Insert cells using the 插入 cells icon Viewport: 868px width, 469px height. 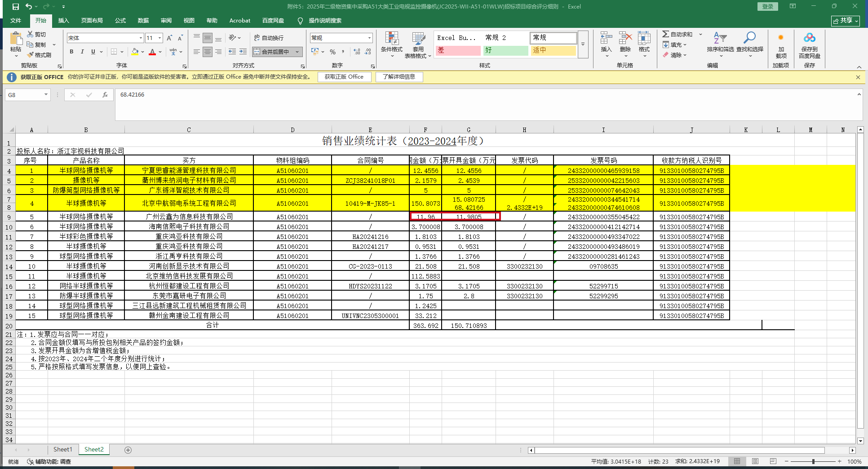(606, 44)
